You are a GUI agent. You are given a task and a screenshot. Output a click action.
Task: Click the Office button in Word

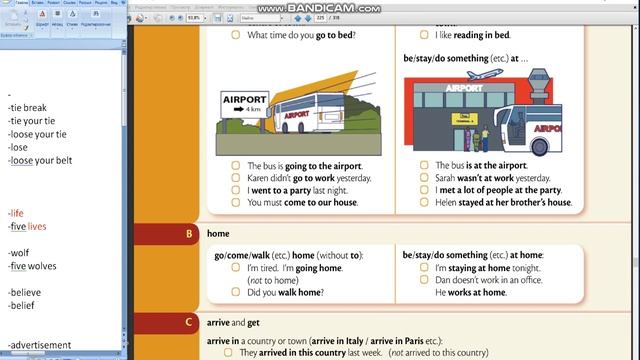[x=7, y=2]
